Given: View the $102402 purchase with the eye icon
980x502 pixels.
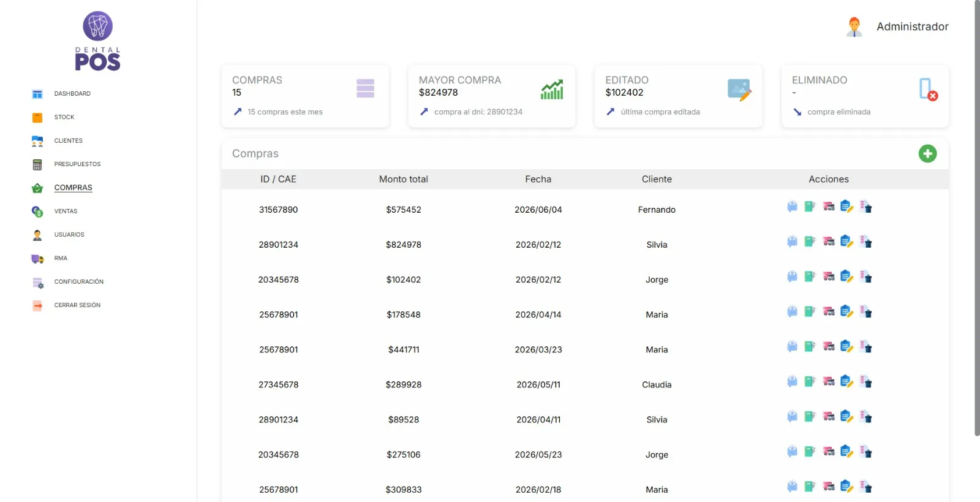Looking at the screenshot, I should click(x=792, y=276).
